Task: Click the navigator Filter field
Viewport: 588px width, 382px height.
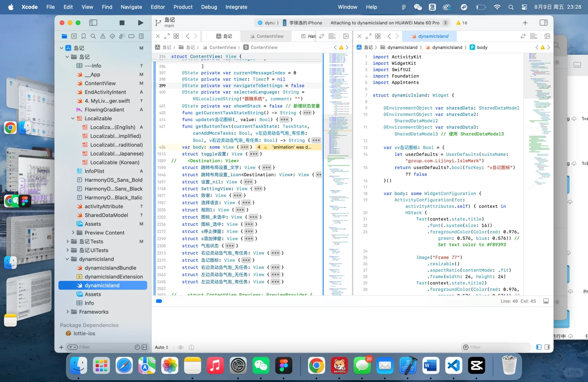Action: tap(103, 347)
